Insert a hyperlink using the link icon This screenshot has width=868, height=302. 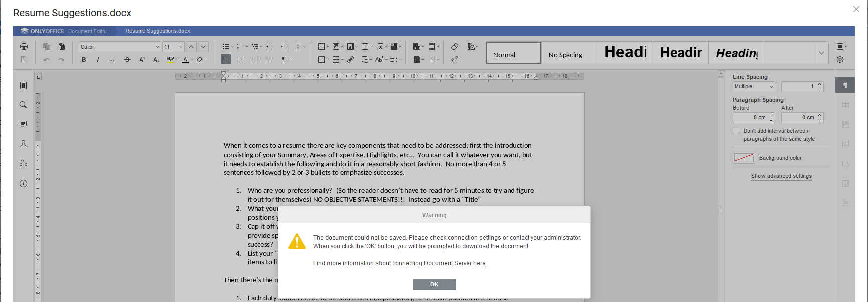[x=351, y=60]
